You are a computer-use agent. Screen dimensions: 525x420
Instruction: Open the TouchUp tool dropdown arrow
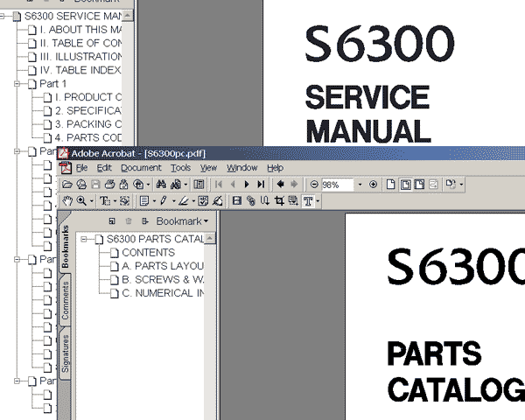coord(318,201)
